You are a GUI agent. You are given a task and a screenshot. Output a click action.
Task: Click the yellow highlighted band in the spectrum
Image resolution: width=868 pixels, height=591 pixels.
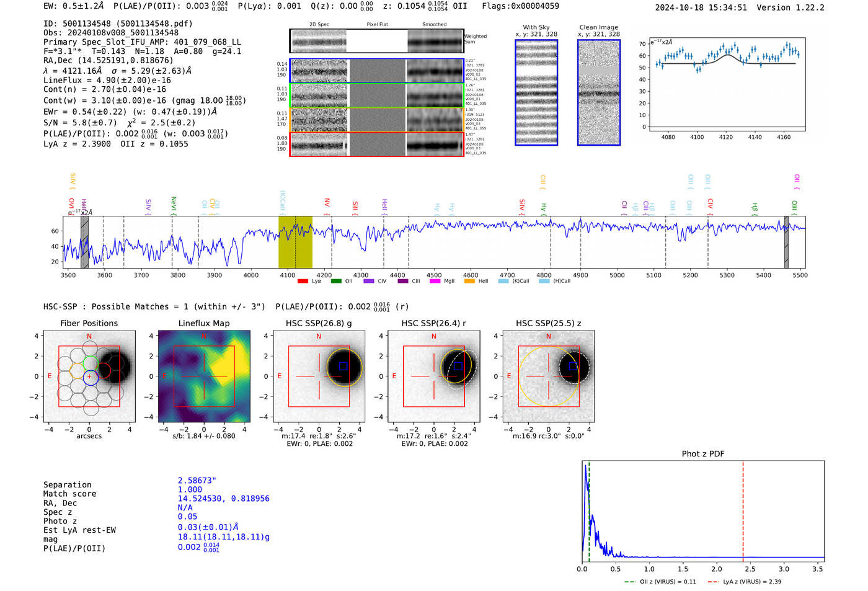click(295, 242)
